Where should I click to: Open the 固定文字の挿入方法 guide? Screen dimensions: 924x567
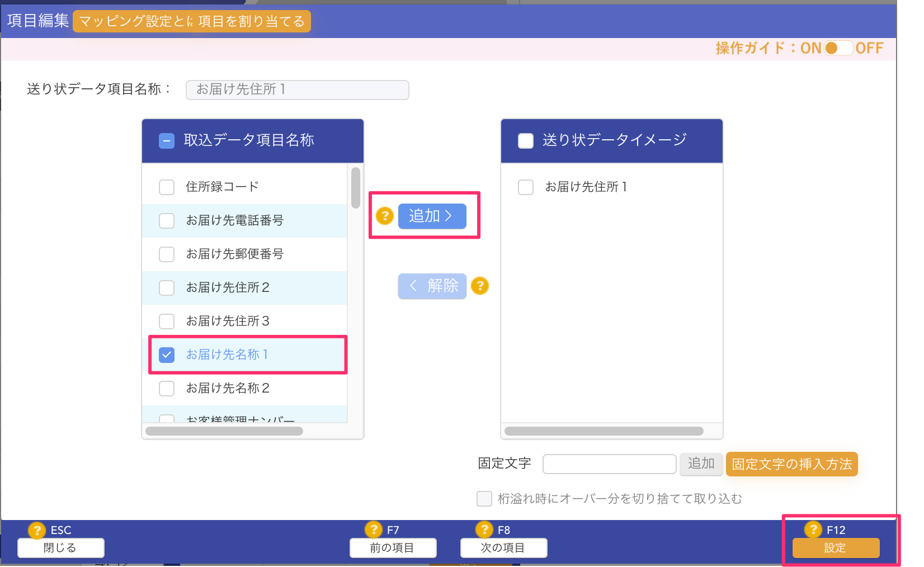click(x=791, y=464)
